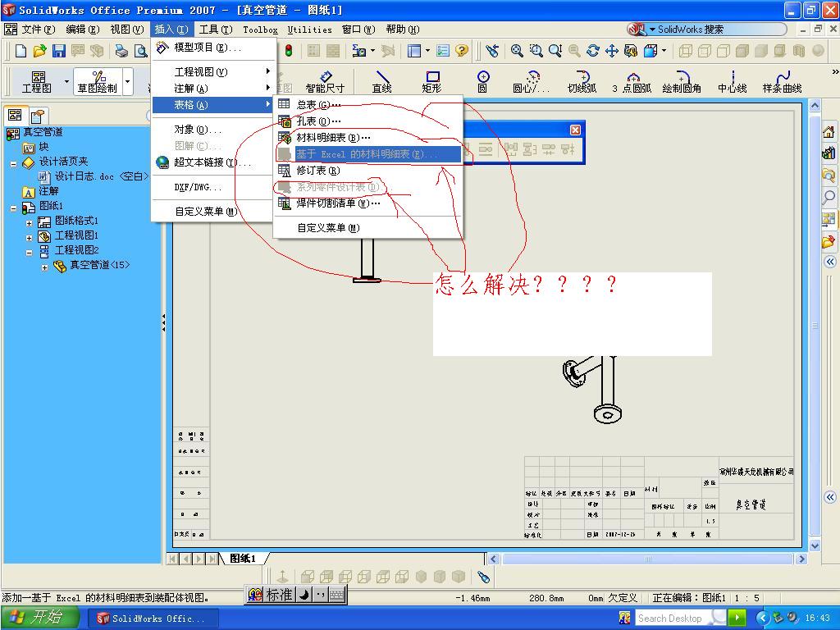
Task: Open 注解(A) submenu
Action: (x=214, y=89)
